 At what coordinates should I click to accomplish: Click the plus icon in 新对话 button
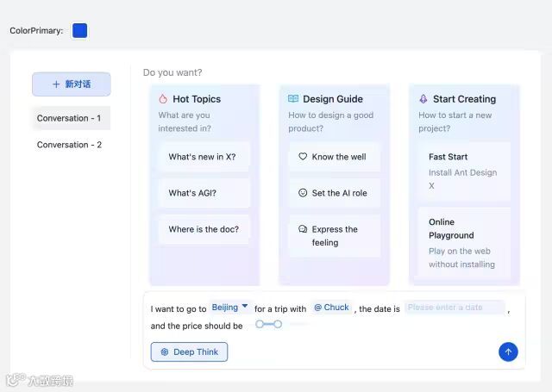56,84
